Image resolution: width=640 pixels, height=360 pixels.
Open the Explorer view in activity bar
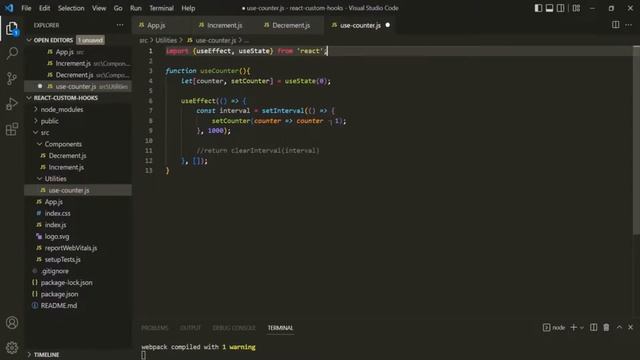point(12,29)
